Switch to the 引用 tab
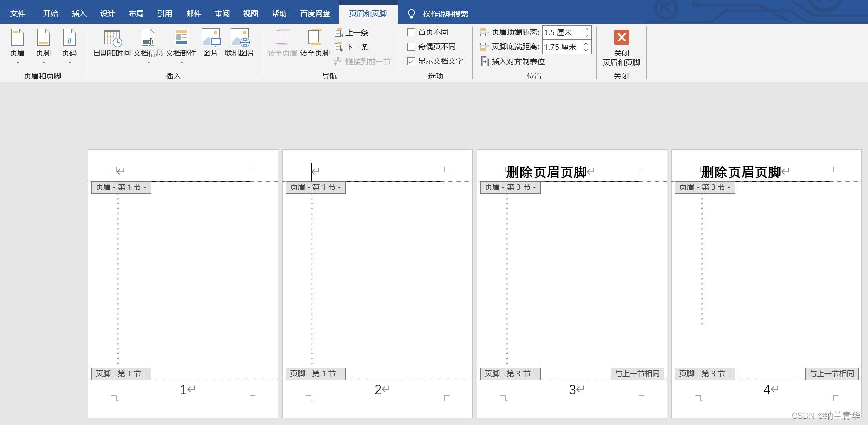The image size is (868, 425). click(x=164, y=14)
